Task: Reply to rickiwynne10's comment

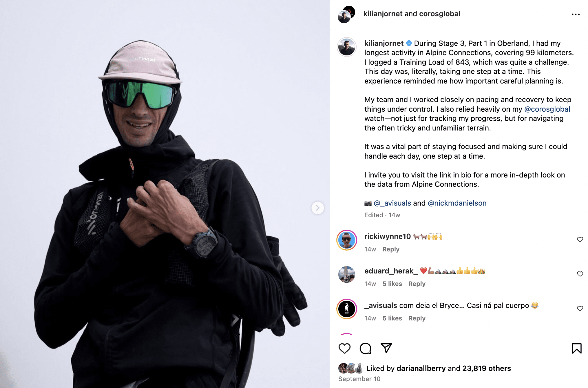Action: (391, 249)
